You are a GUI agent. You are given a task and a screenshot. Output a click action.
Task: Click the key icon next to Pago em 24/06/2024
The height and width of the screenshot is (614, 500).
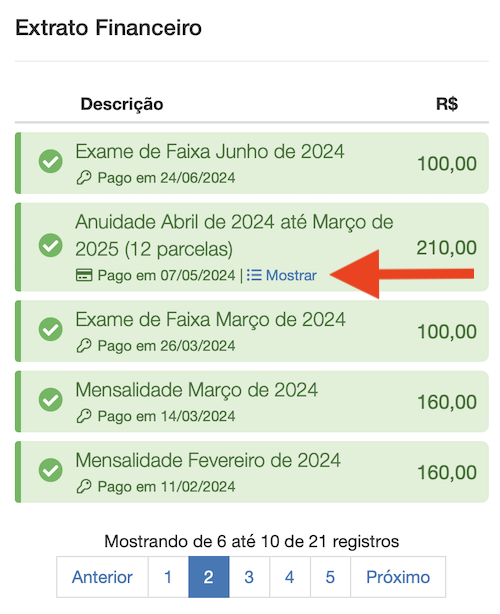pos(84,178)
